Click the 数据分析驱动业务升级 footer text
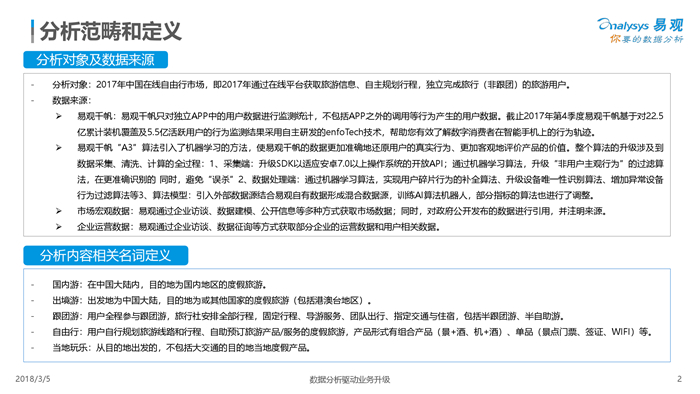 tap(350, 380)
